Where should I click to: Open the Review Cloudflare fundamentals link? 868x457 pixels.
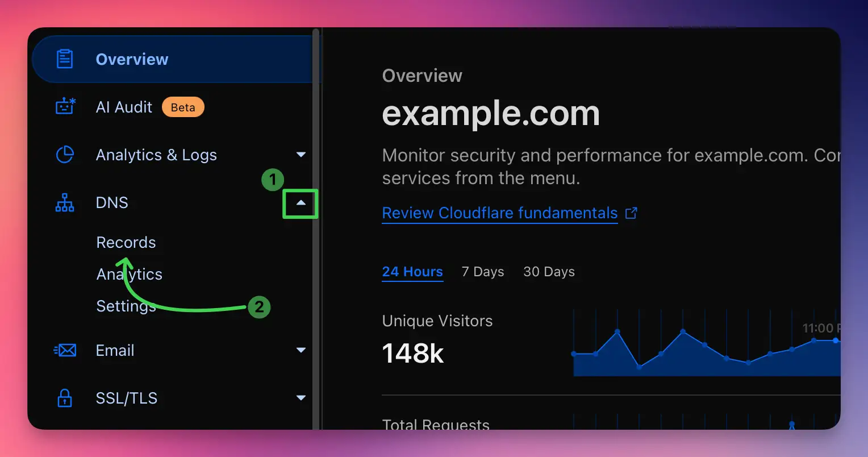pos(499,213)
